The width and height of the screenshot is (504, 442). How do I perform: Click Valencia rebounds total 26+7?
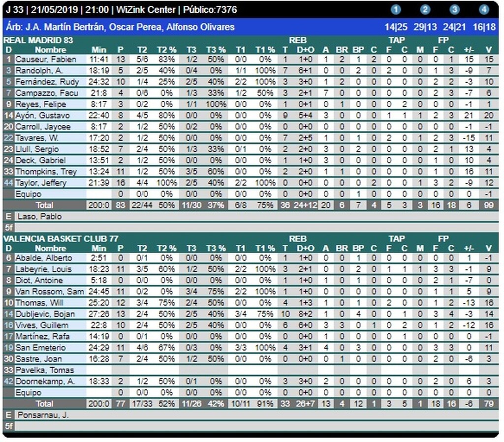click(x=305, y=404)
